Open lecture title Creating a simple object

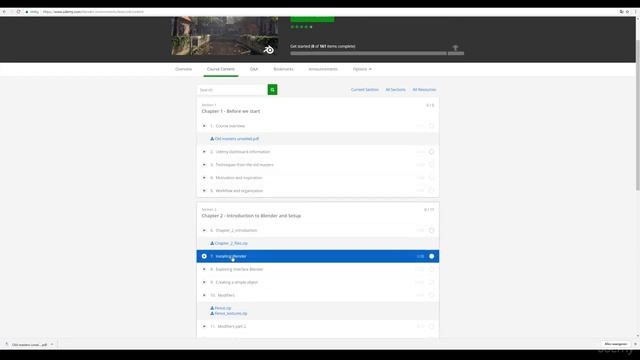[237, 282]
